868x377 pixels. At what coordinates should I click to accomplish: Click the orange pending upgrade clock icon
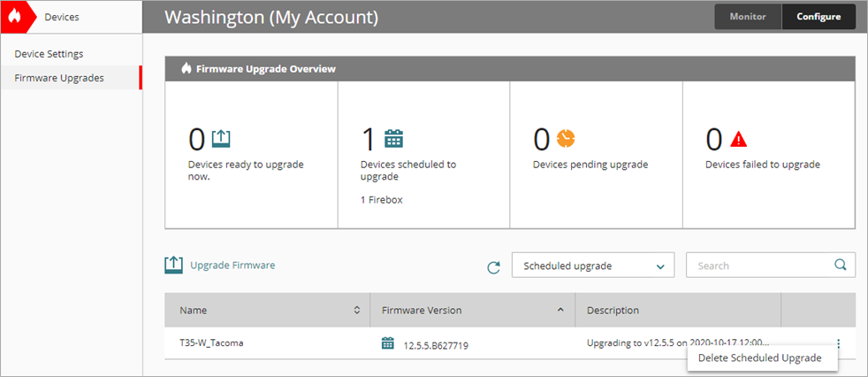[x=566, y=139]
